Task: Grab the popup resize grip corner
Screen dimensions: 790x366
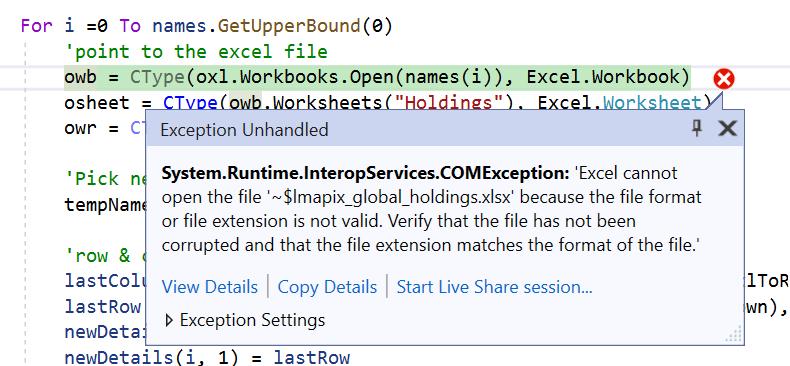Action: click(735, 334)
